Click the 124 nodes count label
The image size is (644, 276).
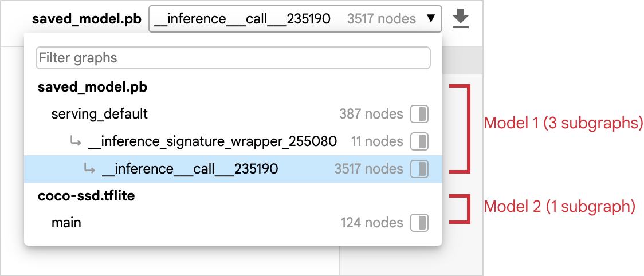coord(371,223)
